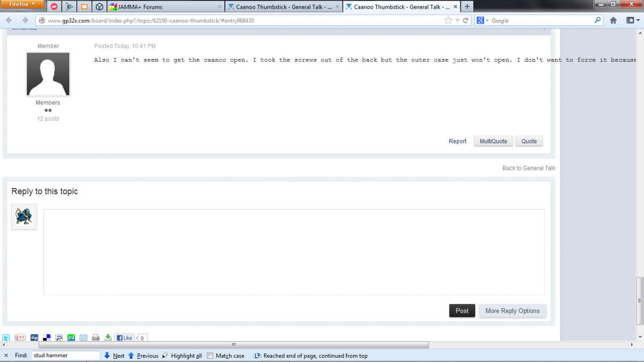
Task: Click the printer icon to print topic
Action: (96, 338)
